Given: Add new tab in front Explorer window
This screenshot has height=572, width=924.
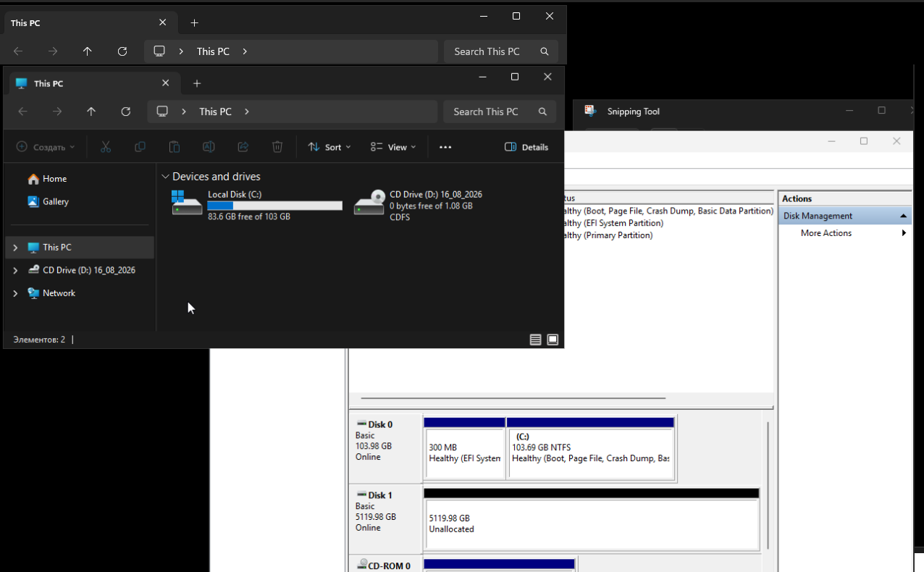Looking at the screenshot, I should pos(197,83).
